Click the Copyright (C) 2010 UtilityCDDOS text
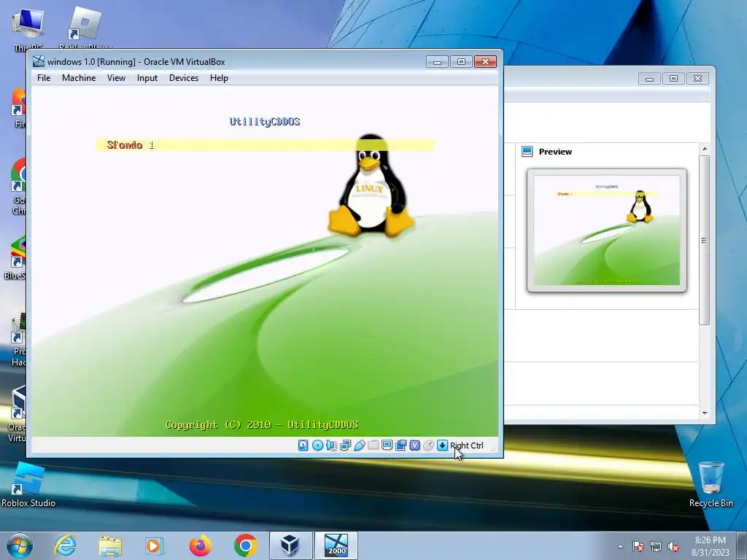This screenshot has width=747, height=560. tap(262, 425)
